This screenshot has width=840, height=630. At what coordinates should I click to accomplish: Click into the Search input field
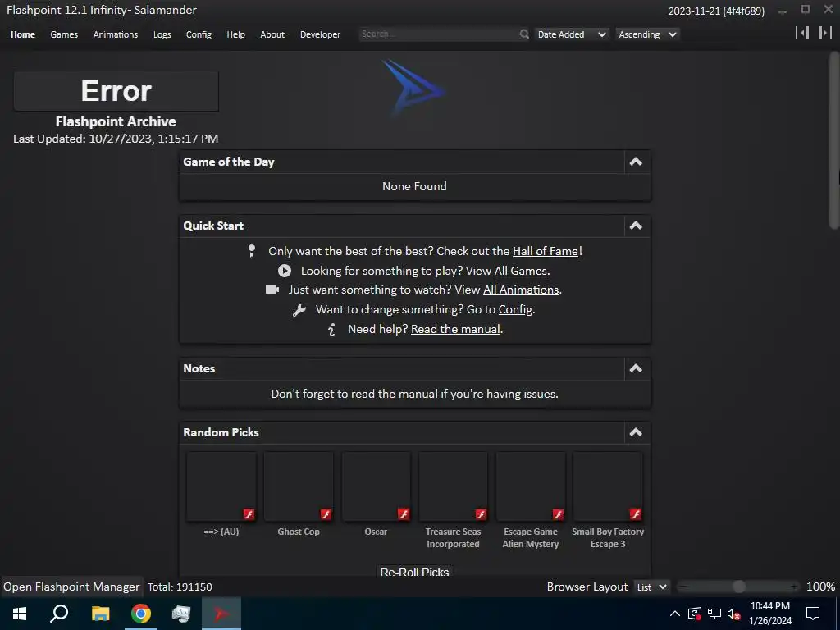(438, 34)
